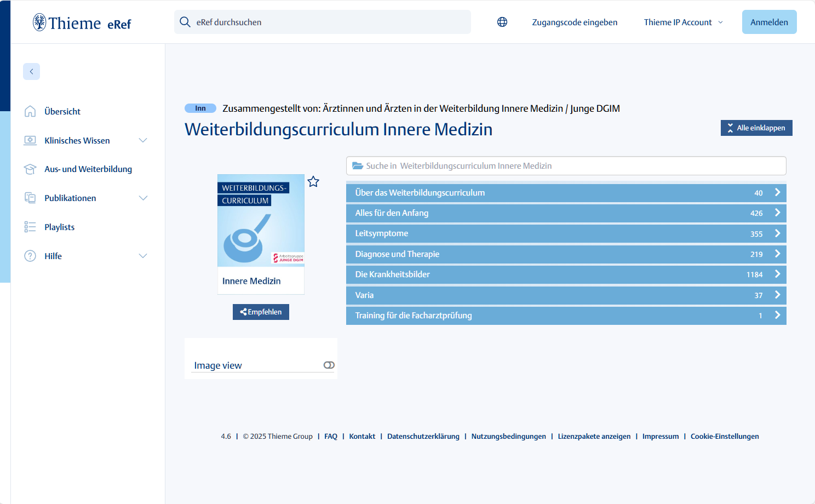Collapse the sidebar with back arrow
Image resolution: width=815 pixels, height=504 pixels.
point(31,71)
